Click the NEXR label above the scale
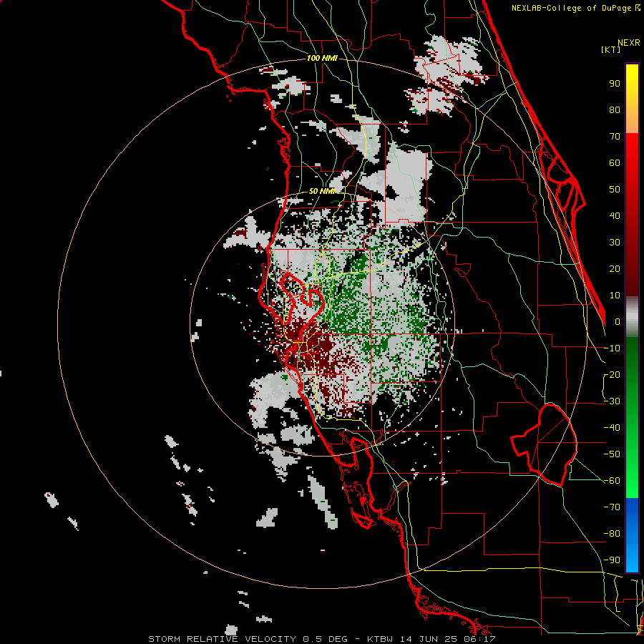The width and height of the screenshot is (644, 644). click(629, 43)
